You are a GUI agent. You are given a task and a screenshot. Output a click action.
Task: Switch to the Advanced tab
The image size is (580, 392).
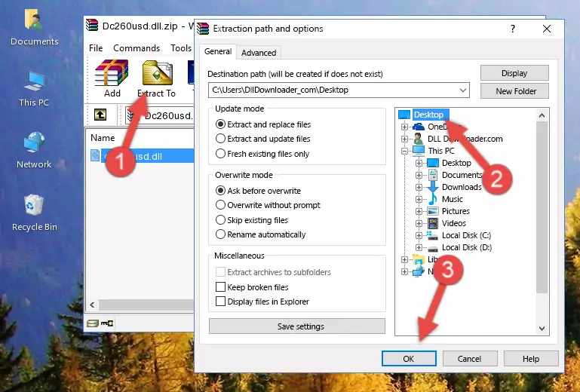pyautogui.click(x=259, y=53)
